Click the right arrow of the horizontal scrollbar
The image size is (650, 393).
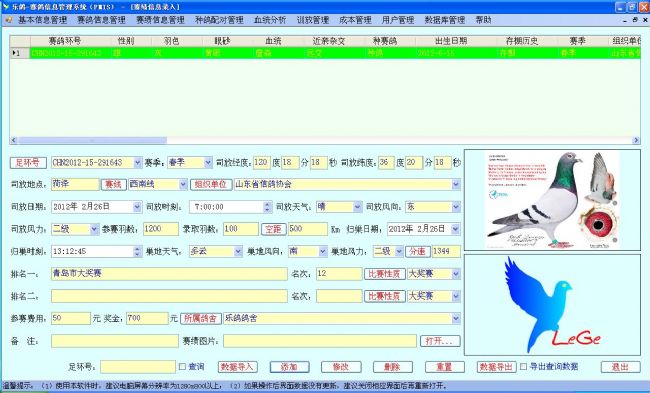(636, 141)
